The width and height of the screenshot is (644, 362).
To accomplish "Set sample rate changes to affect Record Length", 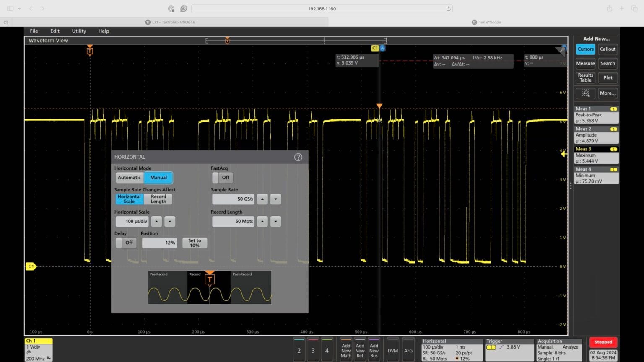I will [158, 199].
